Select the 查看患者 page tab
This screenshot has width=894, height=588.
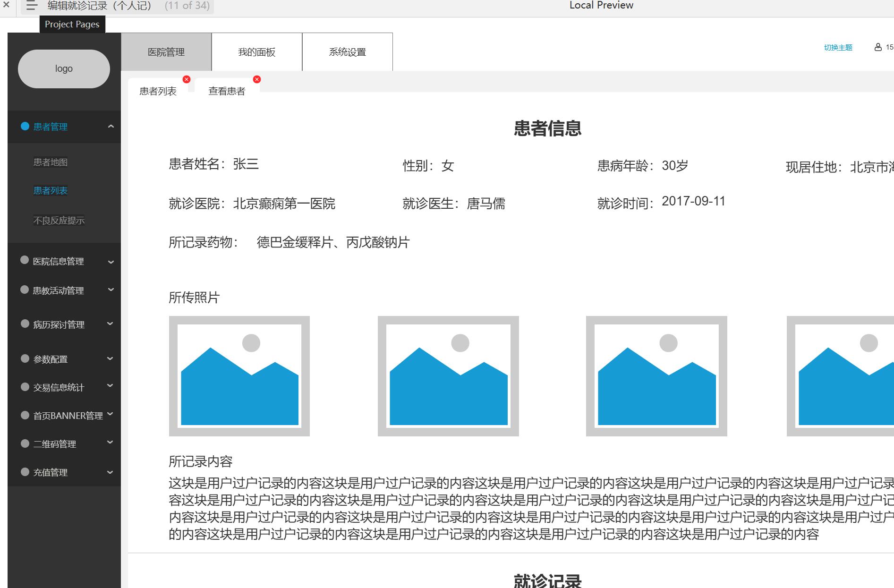click(227, 91)
